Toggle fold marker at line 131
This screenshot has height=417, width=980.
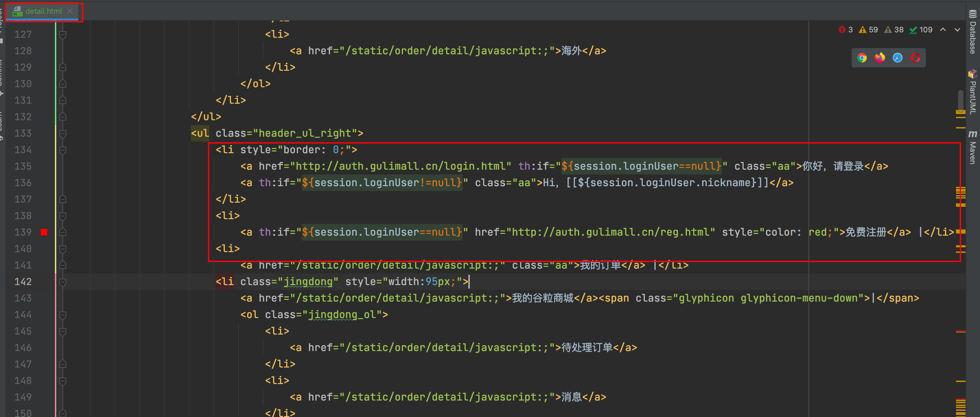coord(63,100)
